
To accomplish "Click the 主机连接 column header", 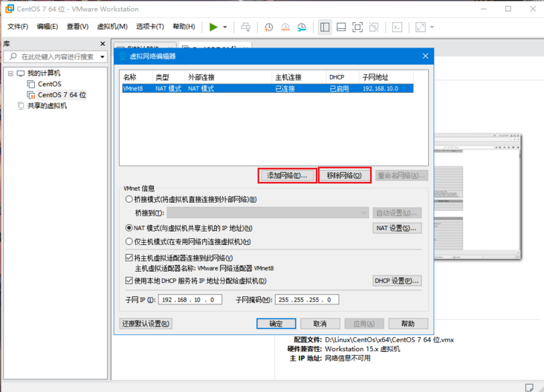I will tap(299, 77).
